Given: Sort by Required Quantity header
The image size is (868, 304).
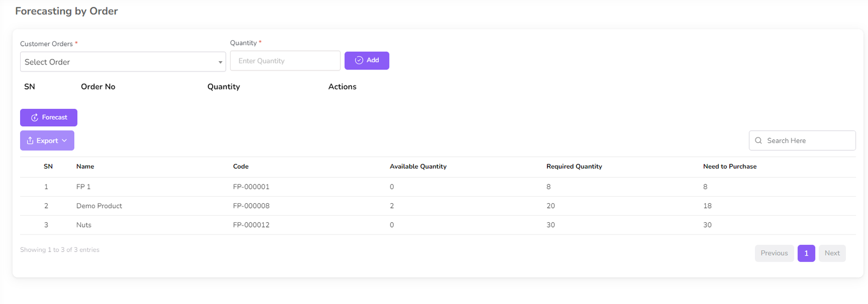Looking at the screenshot, I should click(x=574, y=167).
